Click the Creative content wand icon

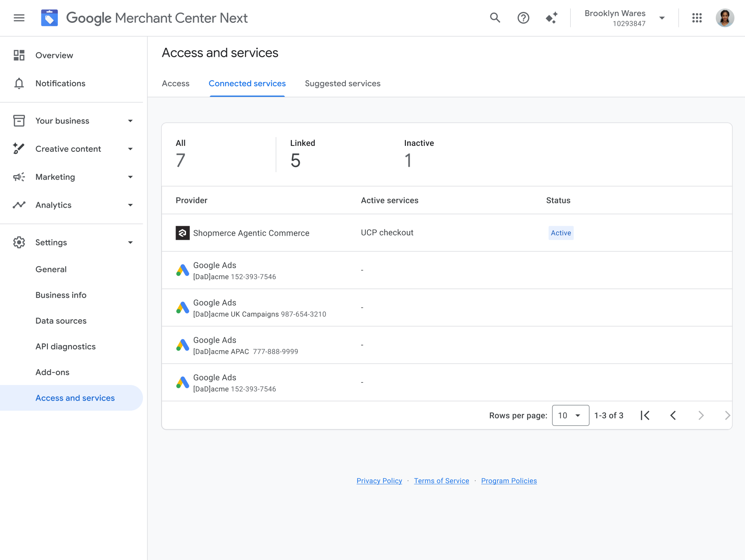pyautogui.click(x=19, y=148)
